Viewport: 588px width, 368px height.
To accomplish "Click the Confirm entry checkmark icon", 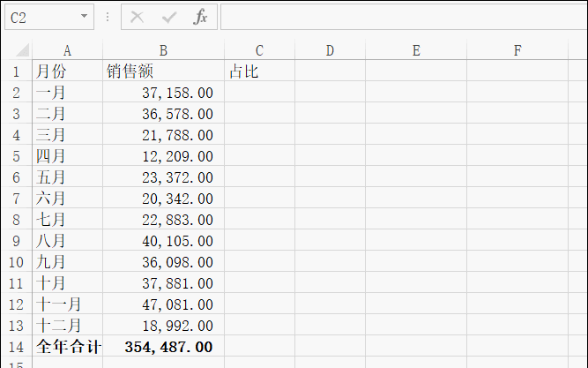I will pyautogui.click(x=169, y=17).
